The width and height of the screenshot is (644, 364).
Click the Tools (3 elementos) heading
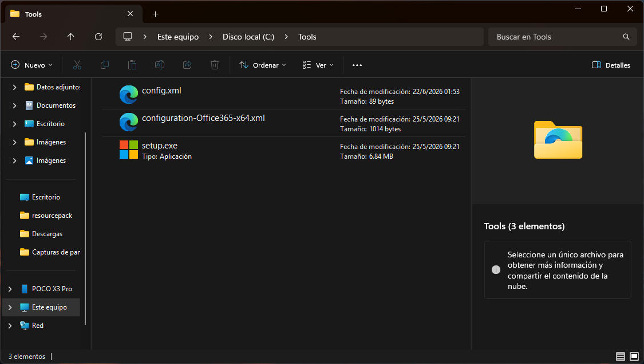[524, 226]
